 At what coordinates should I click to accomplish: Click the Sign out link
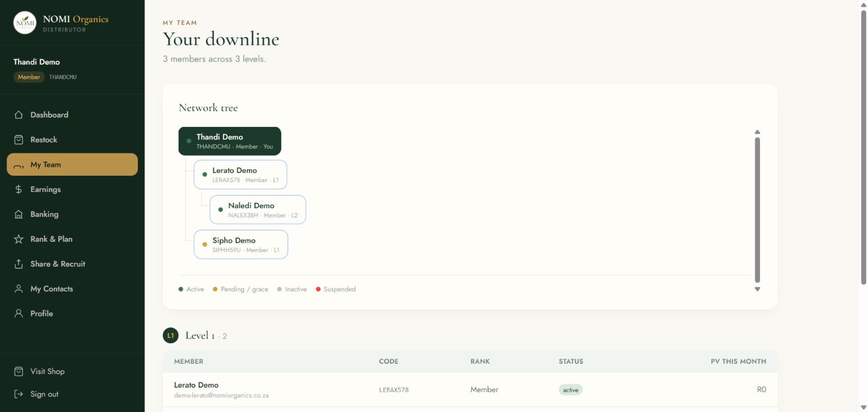coord(72,394)
